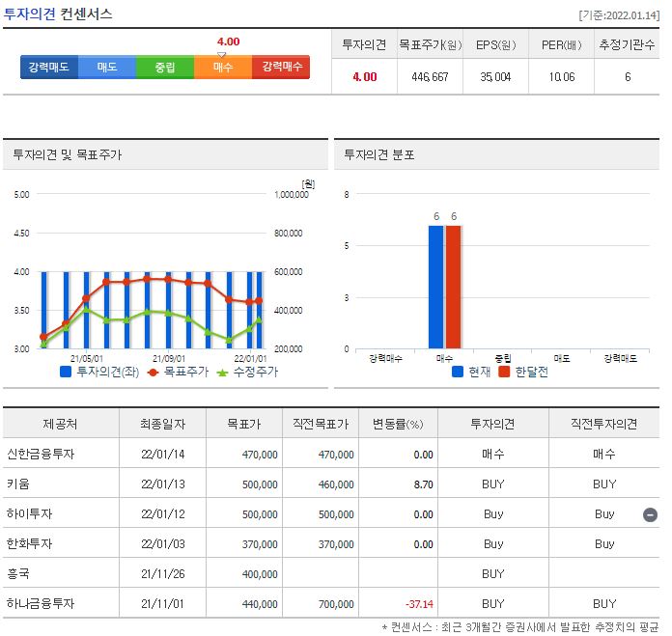Click the 투자의견 분포 chart heading
672x636 pixels.
click(x=379, y=154)
